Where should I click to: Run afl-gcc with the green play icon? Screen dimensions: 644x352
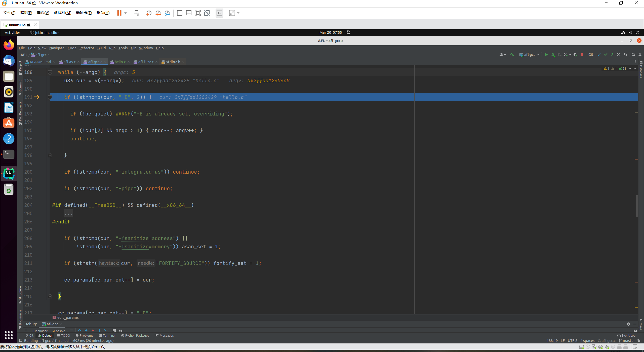tap(546, 55)
